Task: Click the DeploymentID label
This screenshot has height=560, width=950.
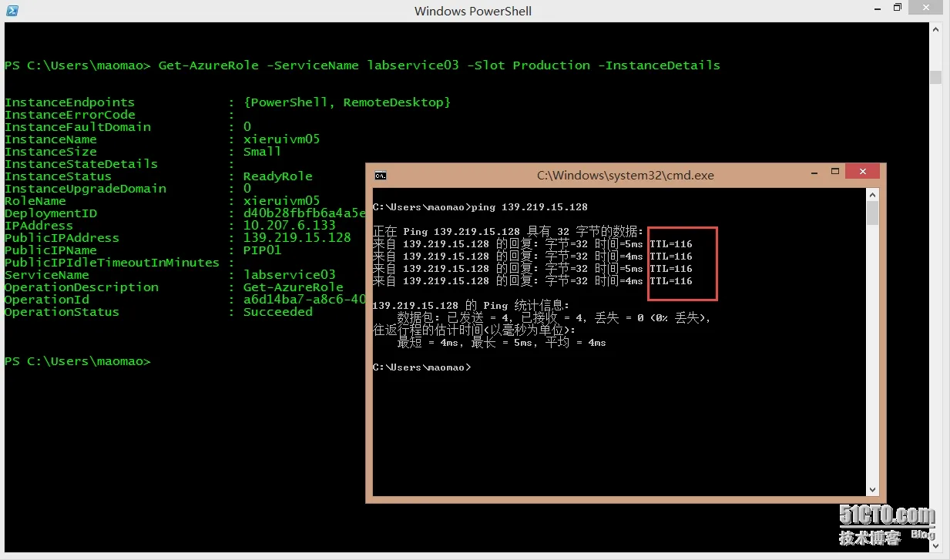Action: [x=50, y=213]
